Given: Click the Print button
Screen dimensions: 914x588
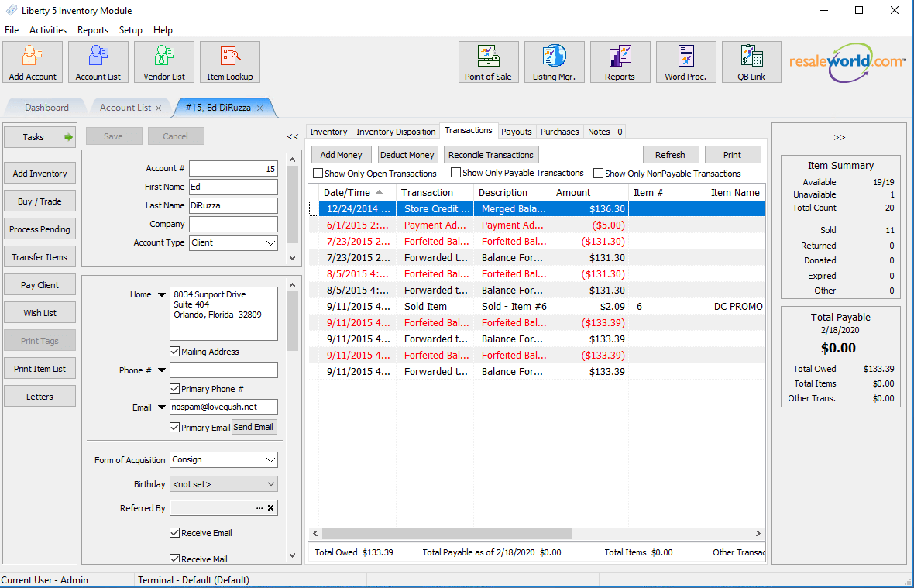Looking at the screenshot, I should click(733, 155).
